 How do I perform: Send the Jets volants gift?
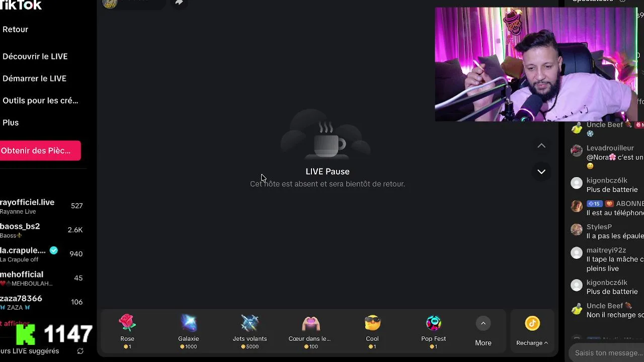(250, 332)
